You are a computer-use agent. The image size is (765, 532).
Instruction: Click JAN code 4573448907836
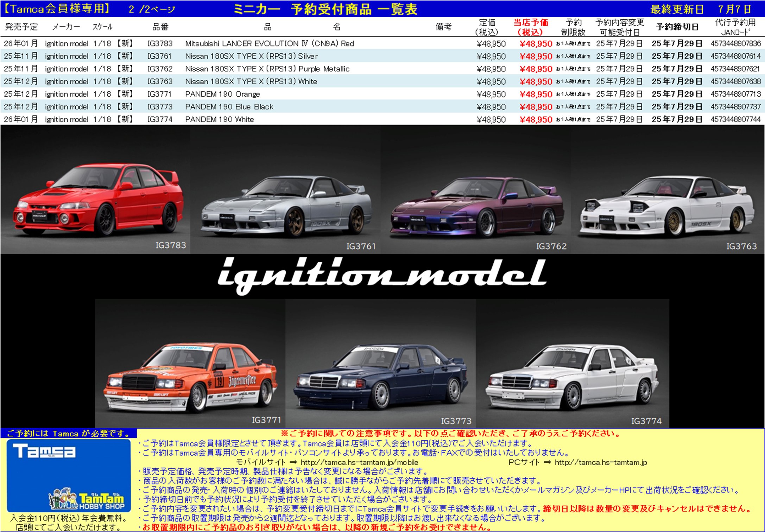tap(735, 44)
